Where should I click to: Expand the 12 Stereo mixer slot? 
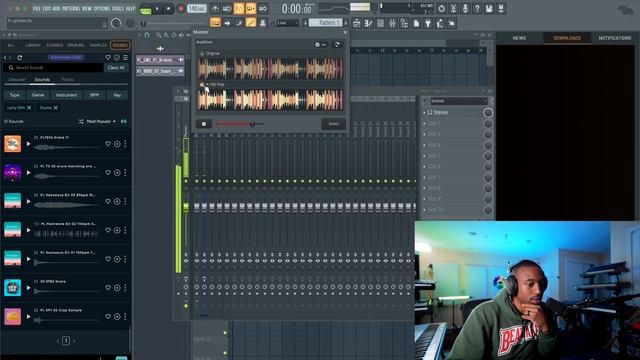(424, 112)
